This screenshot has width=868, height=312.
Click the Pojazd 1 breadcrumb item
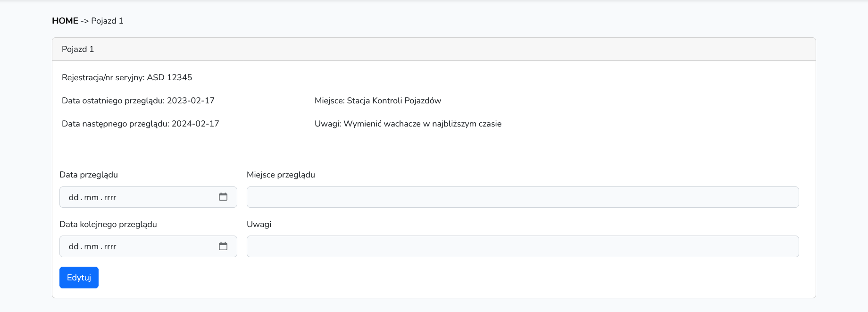tap(107, 21)
